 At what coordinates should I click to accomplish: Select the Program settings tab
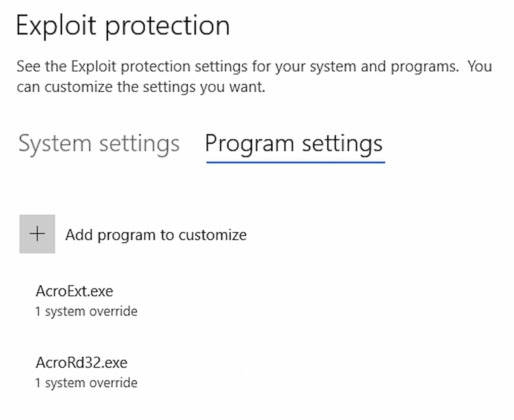[x=294, y=144]
